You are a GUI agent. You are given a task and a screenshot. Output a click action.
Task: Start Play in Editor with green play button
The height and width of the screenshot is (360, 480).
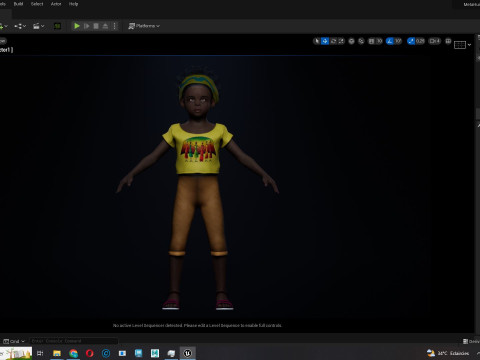(77, 26)
